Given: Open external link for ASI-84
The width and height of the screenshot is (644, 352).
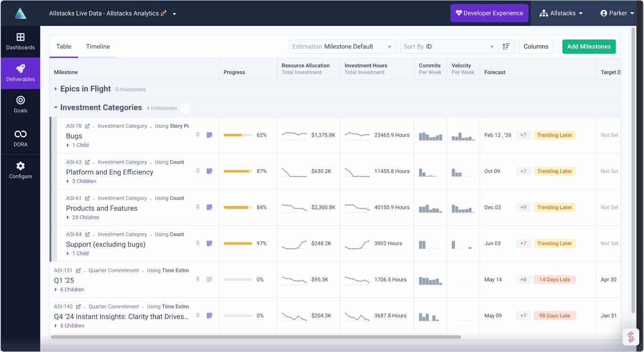Looking at the screenshot, I should click(87, 235).
